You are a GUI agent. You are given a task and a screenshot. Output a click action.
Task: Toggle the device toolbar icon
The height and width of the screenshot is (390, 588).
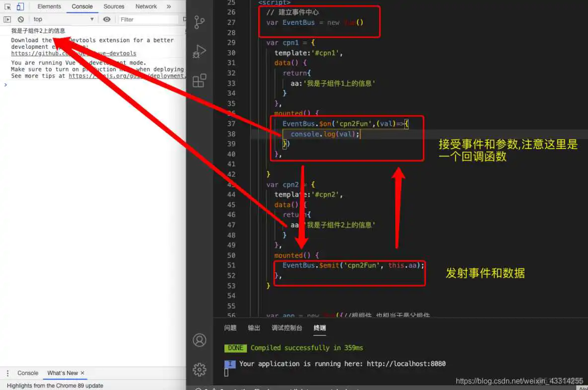20,6
